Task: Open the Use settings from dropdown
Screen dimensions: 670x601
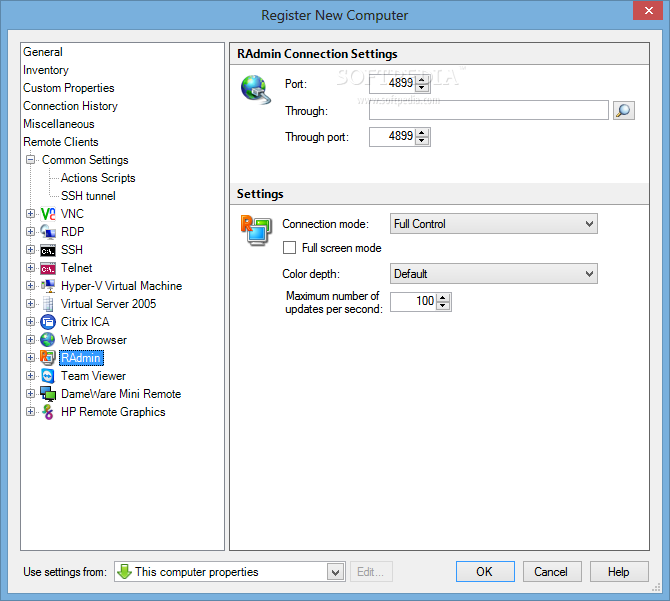Action: tap(335, 572)
